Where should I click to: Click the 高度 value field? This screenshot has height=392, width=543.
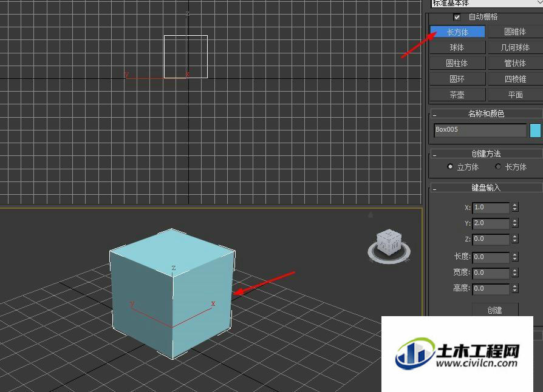pyautogui.click(x=491, y=289)
